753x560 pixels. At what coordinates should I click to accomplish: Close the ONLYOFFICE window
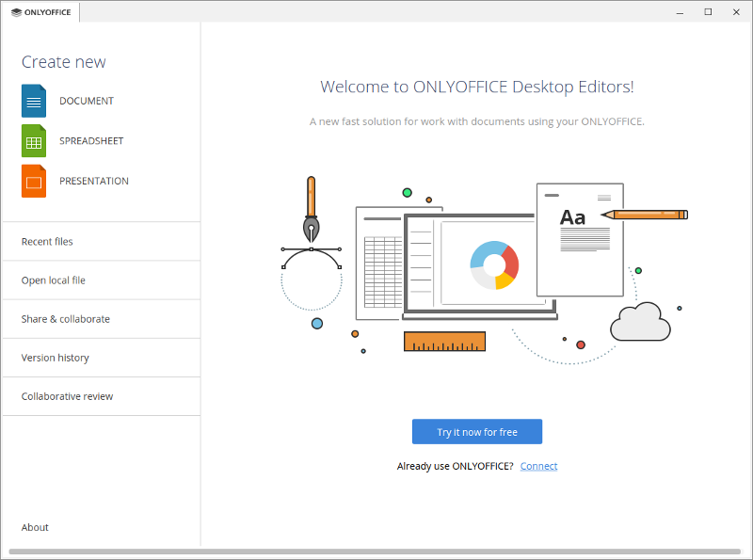point(736,12)
